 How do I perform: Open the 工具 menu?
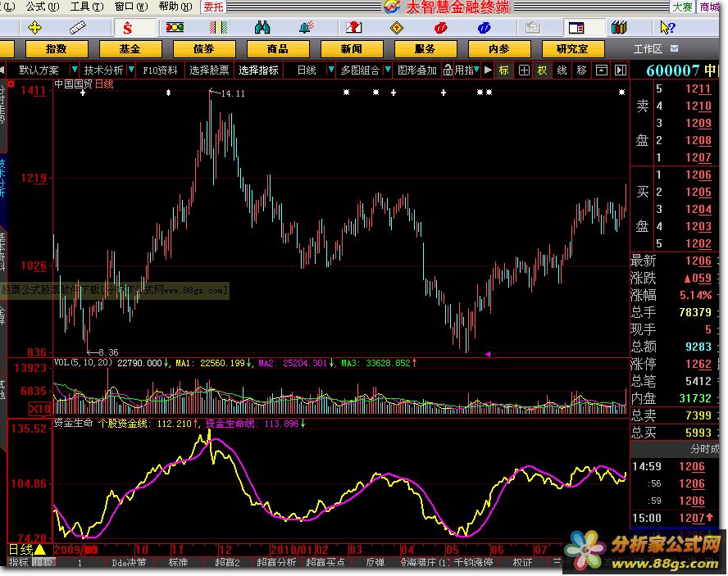tap(86, 7)
